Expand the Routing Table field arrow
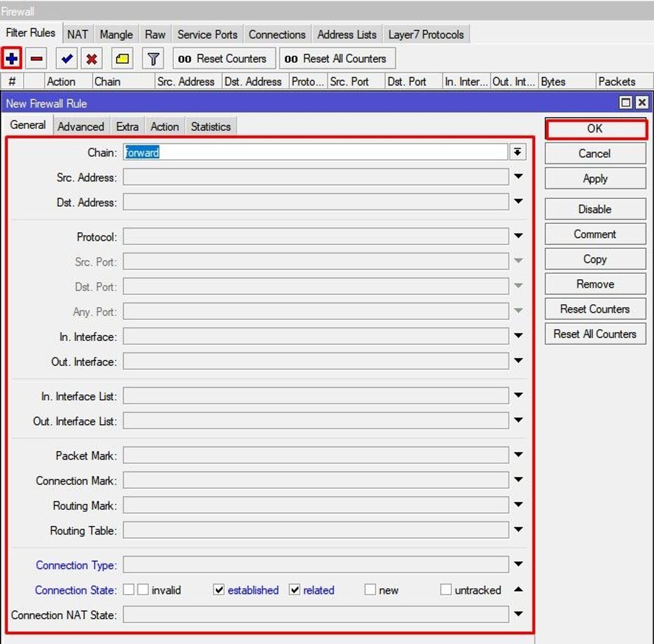 pyautogui.click(x=518, y=529)
